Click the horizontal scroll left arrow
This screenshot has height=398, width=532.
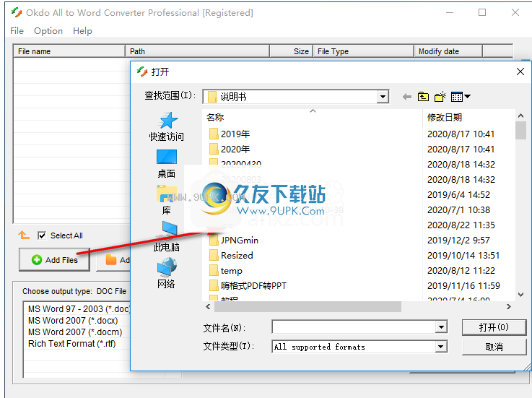[x=208, y=307]
